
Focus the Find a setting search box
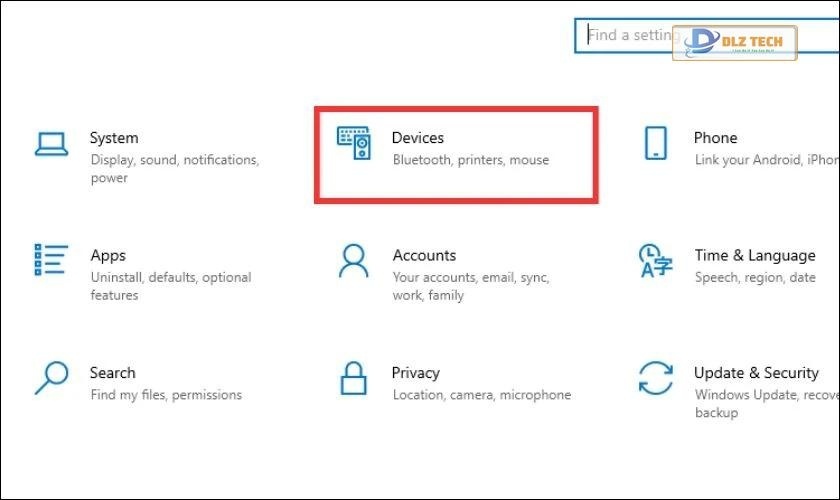[x=630, y=35]
